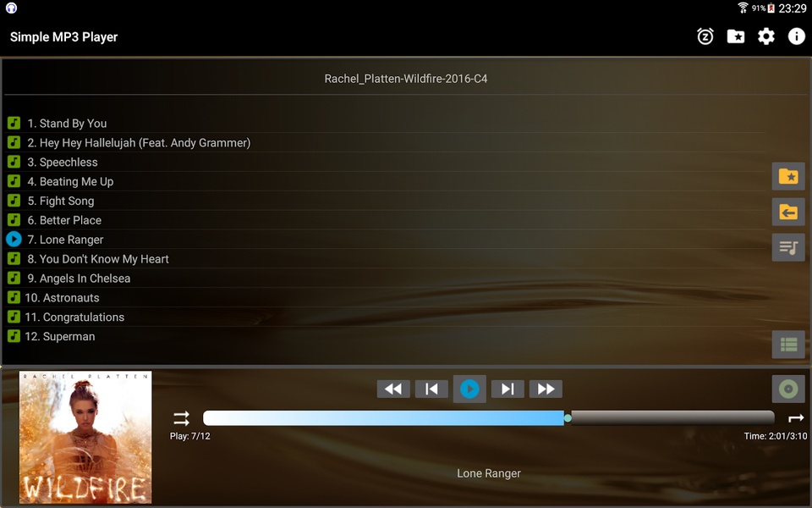
Task: Click the starred folder side button
Action: point(788,176)
